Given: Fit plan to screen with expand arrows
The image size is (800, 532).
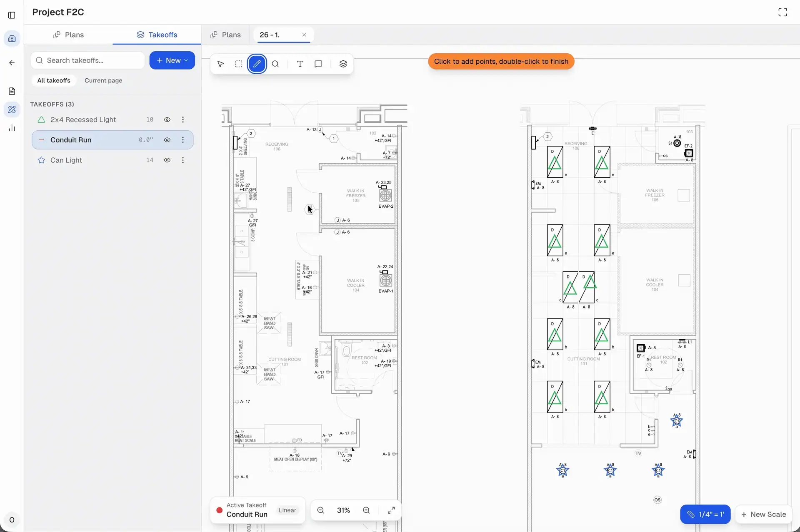Looking at the screenshot, I should tap(391, 510).
